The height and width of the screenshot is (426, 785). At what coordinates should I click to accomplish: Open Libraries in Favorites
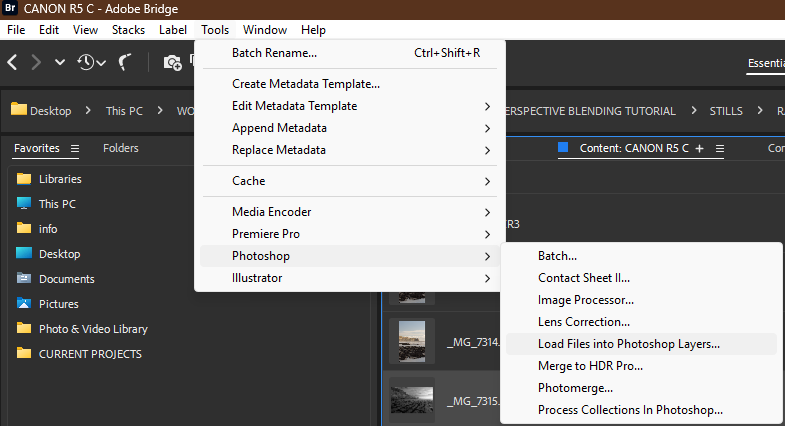(x=60, y=179)
